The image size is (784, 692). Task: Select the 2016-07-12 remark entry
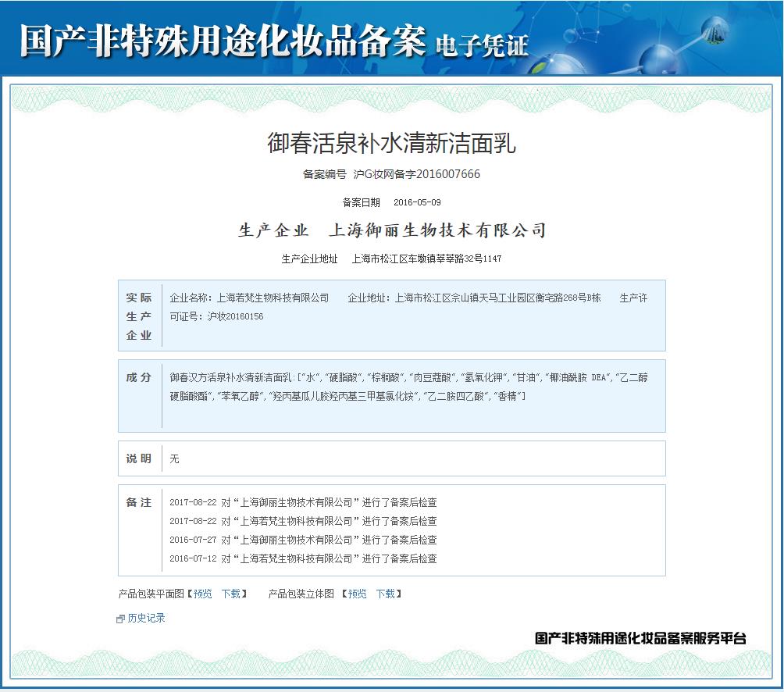click(x=303, y=558)
